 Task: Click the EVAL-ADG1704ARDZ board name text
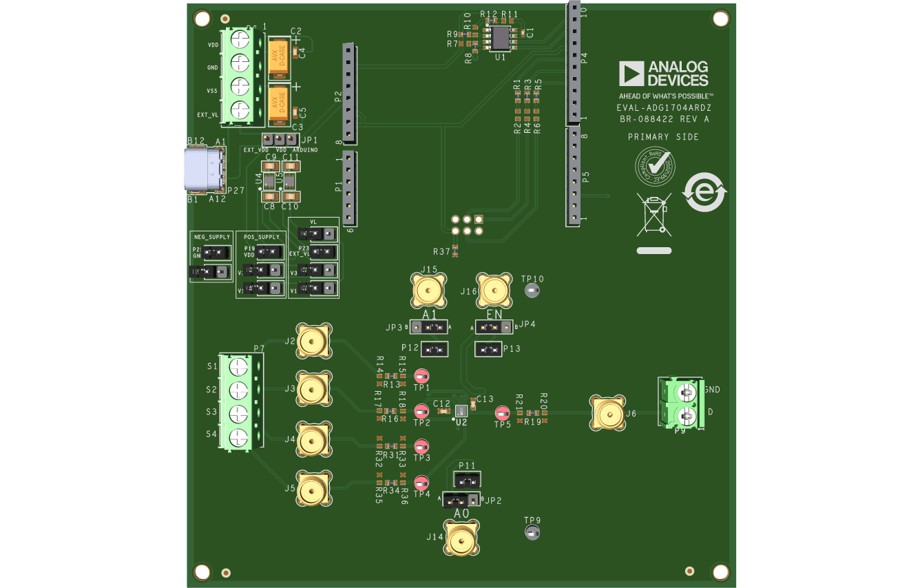664,108
